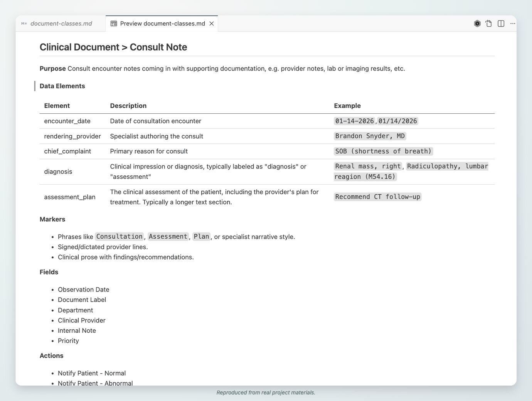Open the More Actions ellipsis menu
This screenshot has width=532, height=401.
(513, 24)
